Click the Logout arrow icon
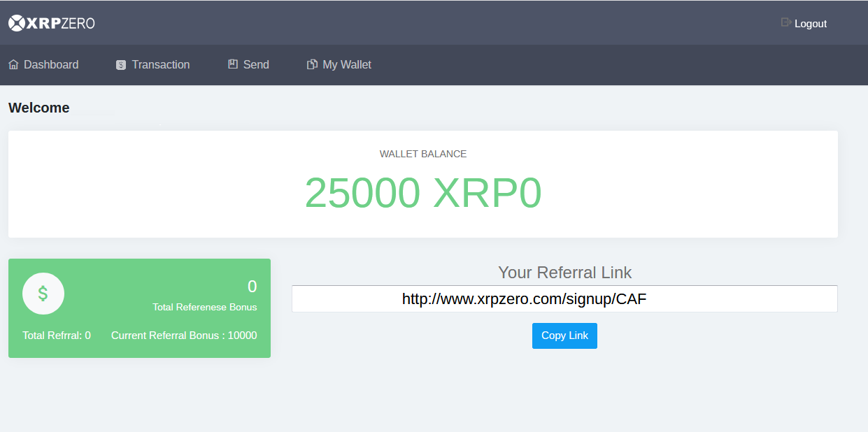The height and width of the screenshot is (432, 868). pyautogui.click(x=786, y=22)
